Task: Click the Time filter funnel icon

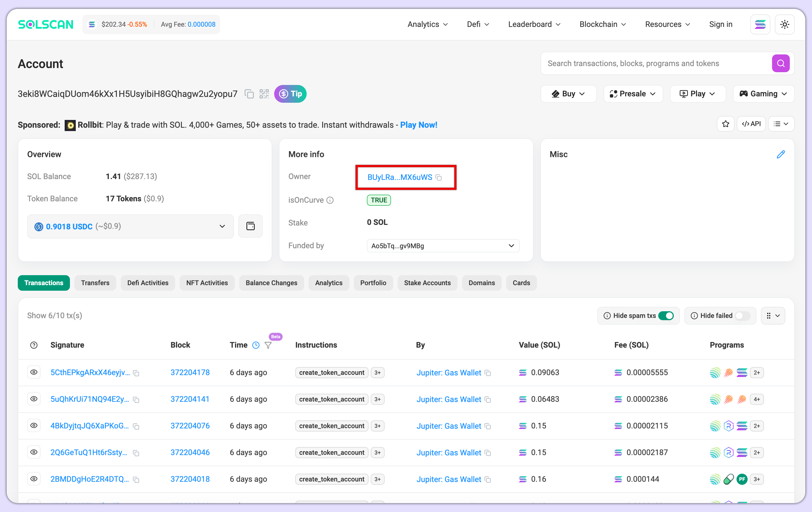Action: [x=268, y=345]
